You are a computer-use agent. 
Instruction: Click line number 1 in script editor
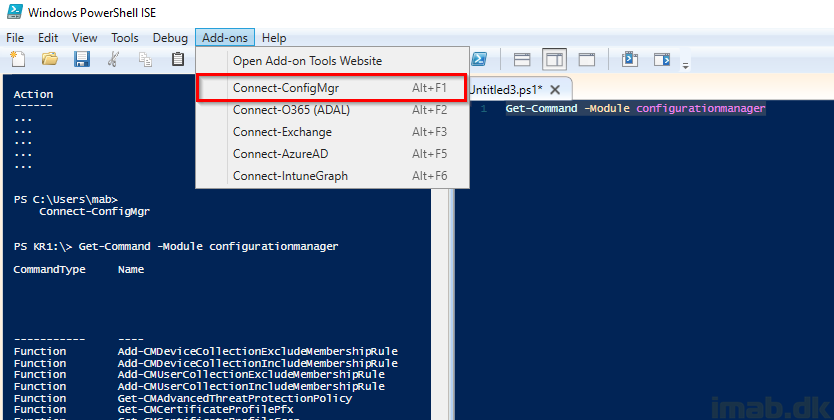[x=483, y=109]
